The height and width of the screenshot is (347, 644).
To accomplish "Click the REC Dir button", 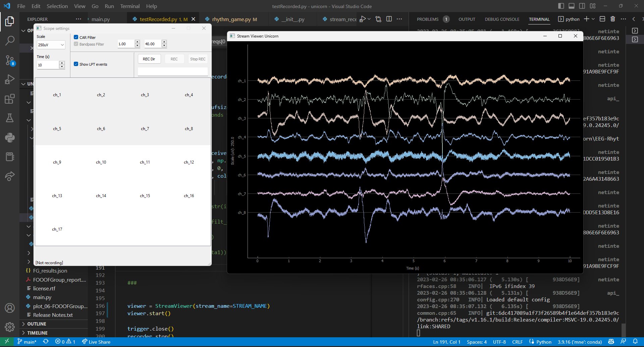I will point(149,59).
